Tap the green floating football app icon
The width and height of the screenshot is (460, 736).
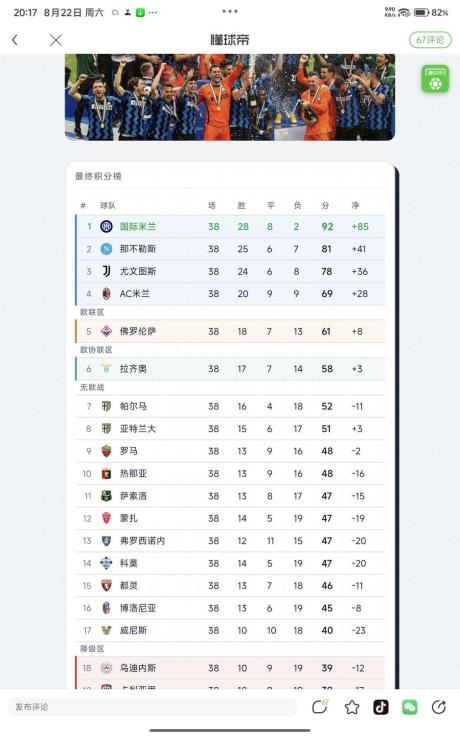pyautogui.click(x=435, y=79)
